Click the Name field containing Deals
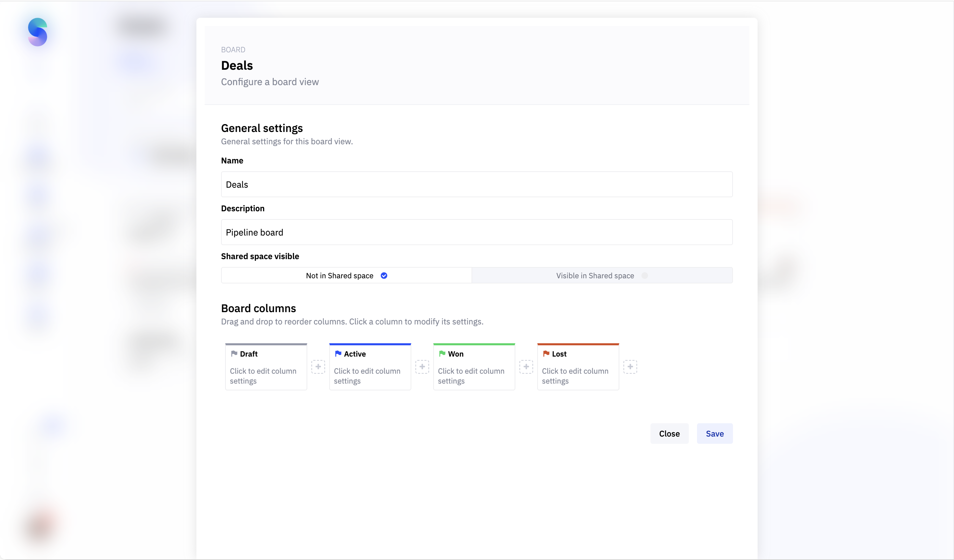 point(477,185)
